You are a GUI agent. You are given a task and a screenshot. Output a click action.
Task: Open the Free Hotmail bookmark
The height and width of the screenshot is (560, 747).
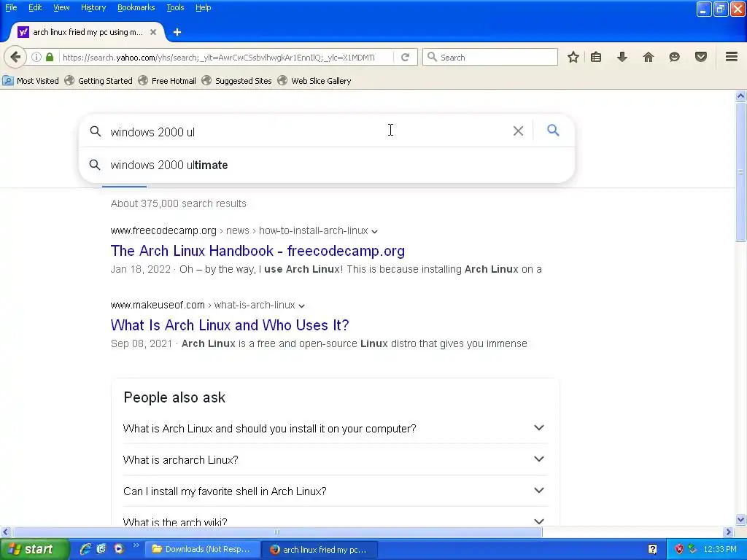click(x=167, y=81)
